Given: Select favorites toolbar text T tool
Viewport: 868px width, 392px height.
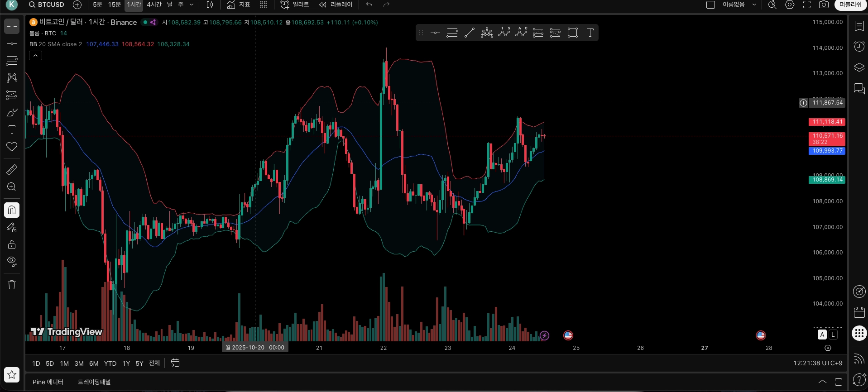Looking at the screenshot, I should coord(590,33).
